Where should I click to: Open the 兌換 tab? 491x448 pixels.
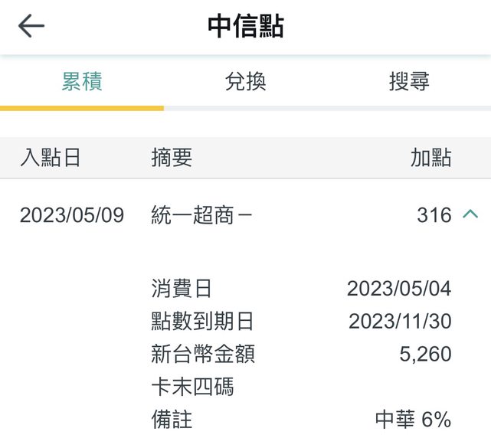[x=246, y=82]
